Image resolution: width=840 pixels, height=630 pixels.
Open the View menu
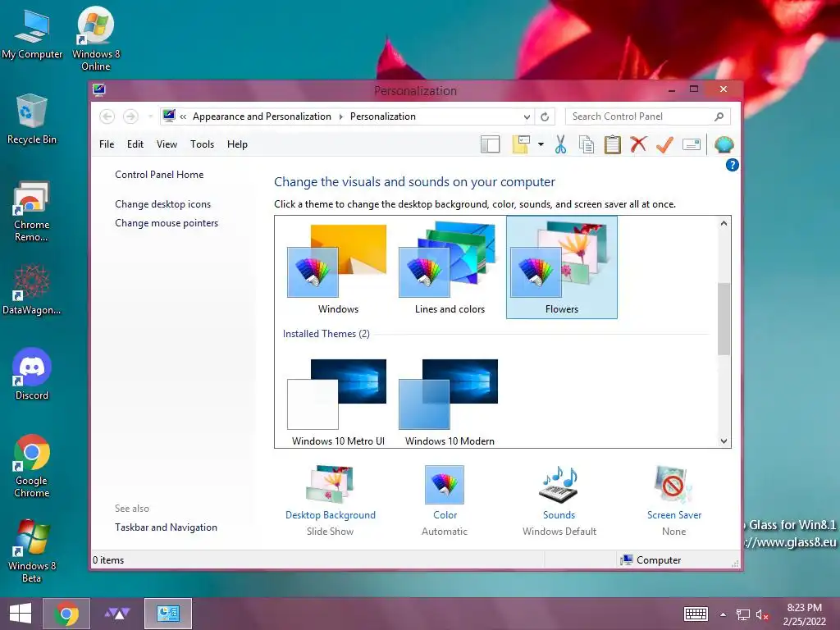167,144
